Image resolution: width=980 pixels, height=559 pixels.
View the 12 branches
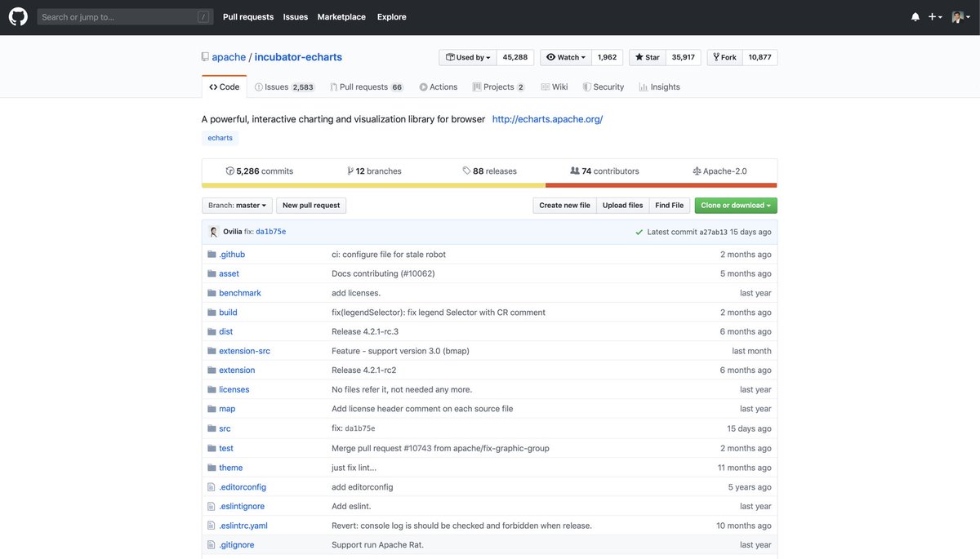(x=374, y=171)
